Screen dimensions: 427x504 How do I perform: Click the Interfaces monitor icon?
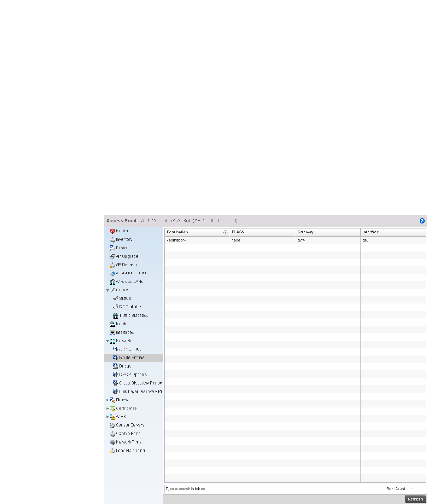[x=112, y=333]
